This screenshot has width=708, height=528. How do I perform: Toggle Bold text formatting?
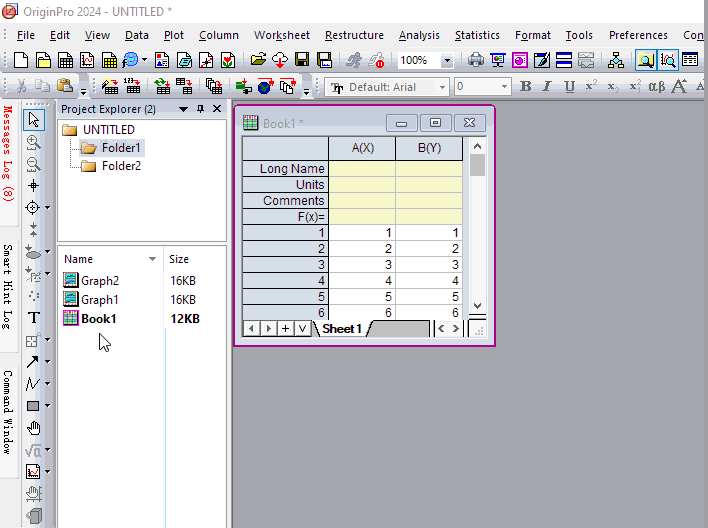(x=526, y=87)
